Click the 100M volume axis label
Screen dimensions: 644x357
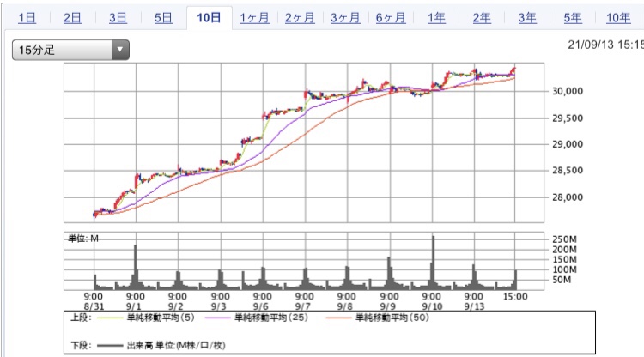564,269
